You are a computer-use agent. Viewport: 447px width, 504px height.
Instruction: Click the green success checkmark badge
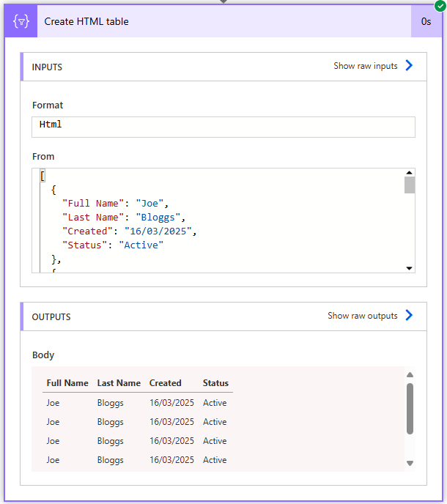click(439, 6)
